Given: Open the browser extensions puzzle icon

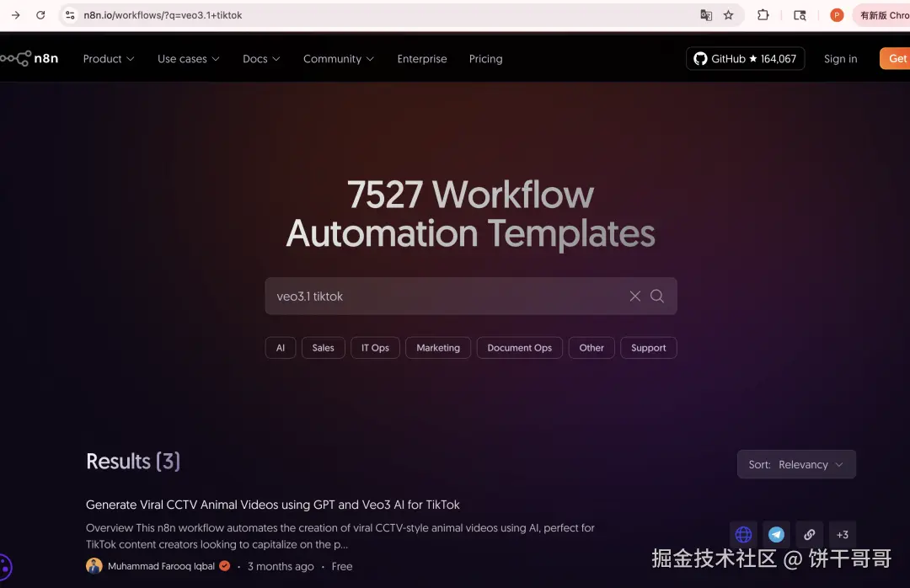Looking at the screenshot, I should (763, 15).
